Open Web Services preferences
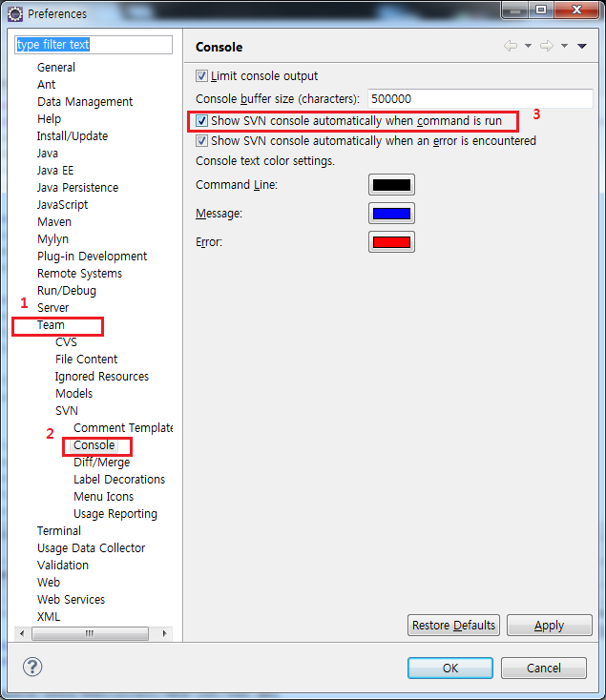 point(71,600)
